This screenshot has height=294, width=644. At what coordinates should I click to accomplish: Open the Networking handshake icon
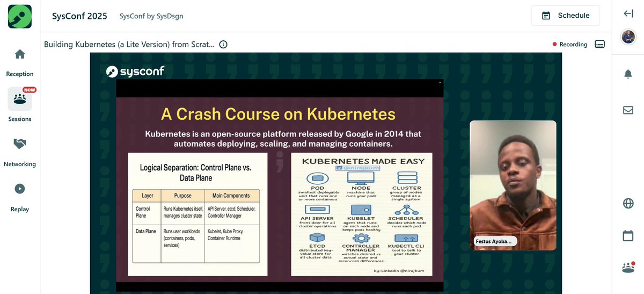pos(20,144)
